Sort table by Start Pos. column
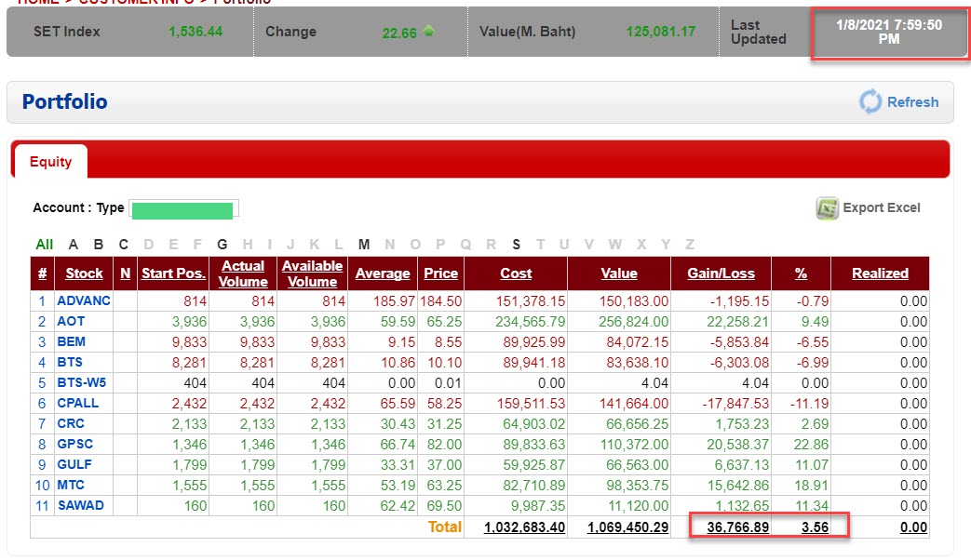This screenshot has width=971, height=560. [173, 273]
